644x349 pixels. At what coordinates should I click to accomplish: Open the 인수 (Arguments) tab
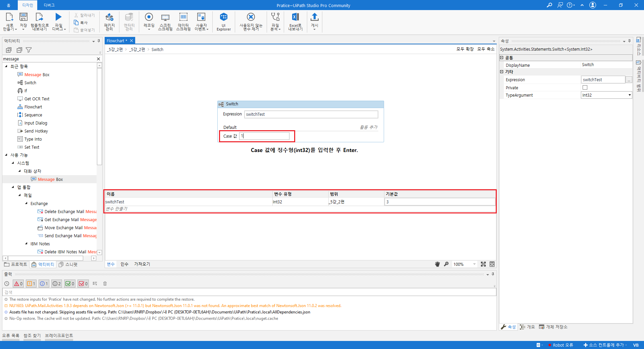click(x=124, y=264)
